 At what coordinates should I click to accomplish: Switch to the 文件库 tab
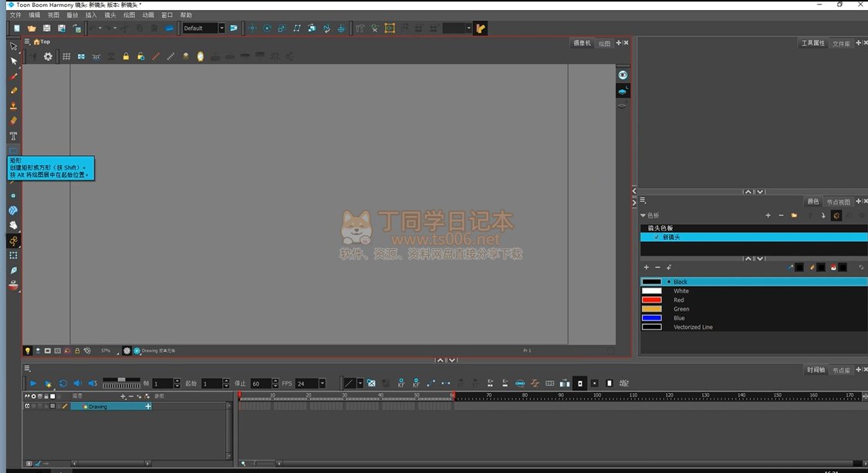click(x=841, y=44)
